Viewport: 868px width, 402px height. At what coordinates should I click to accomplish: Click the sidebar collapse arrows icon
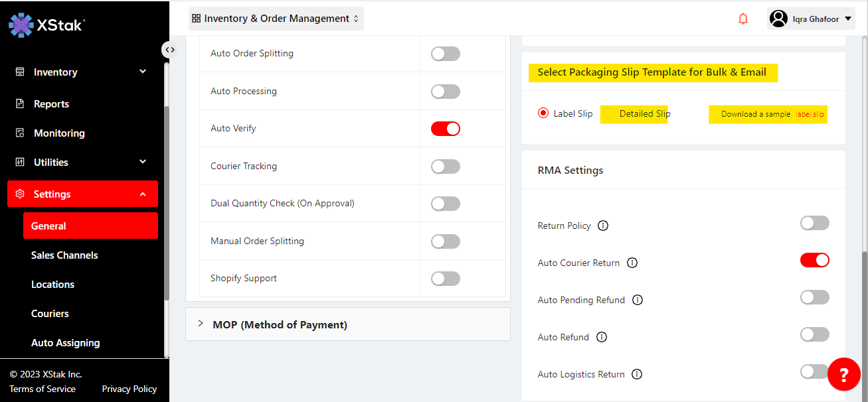[170, 50]
